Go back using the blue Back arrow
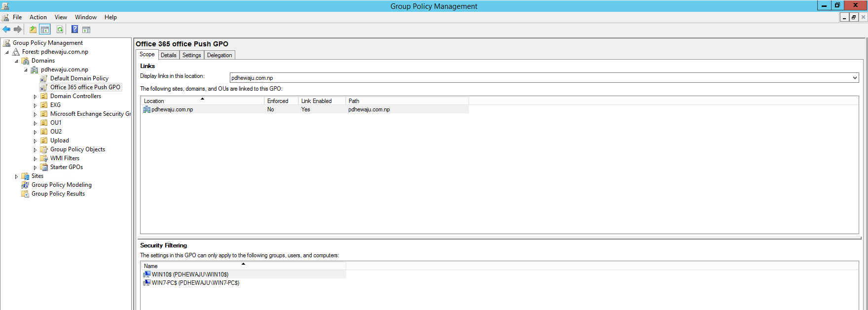 6,30
